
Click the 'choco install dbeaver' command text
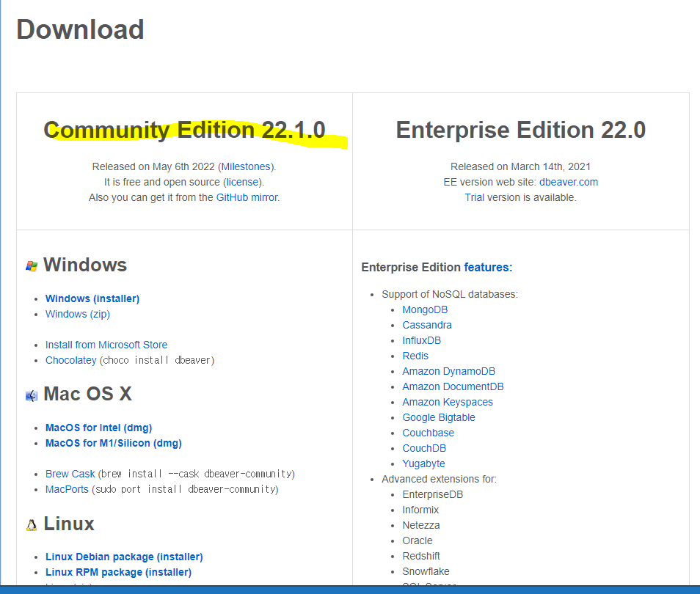(x=157, y=360)
